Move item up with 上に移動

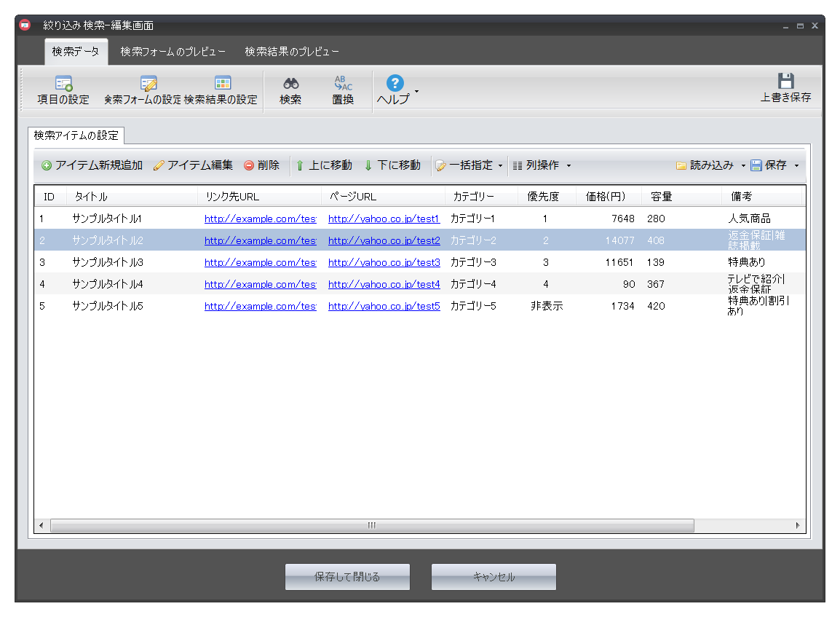coord(300,166)
